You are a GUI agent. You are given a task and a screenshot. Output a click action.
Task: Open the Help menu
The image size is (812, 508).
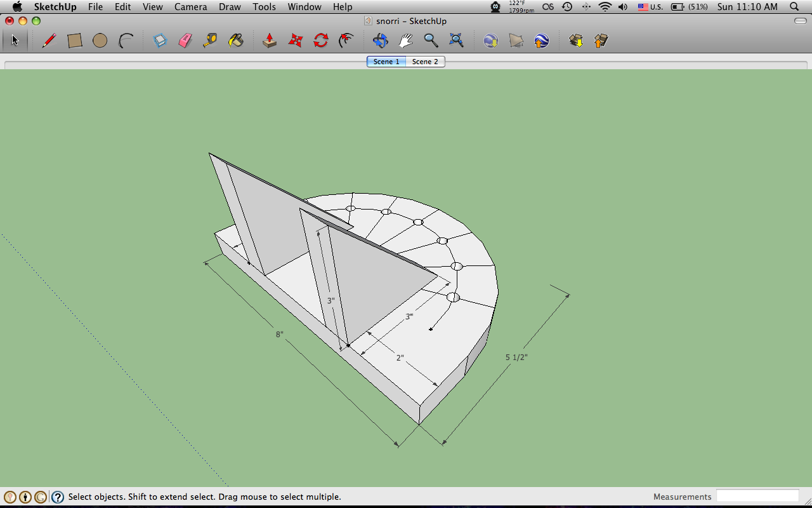click(x=343, y=7)
